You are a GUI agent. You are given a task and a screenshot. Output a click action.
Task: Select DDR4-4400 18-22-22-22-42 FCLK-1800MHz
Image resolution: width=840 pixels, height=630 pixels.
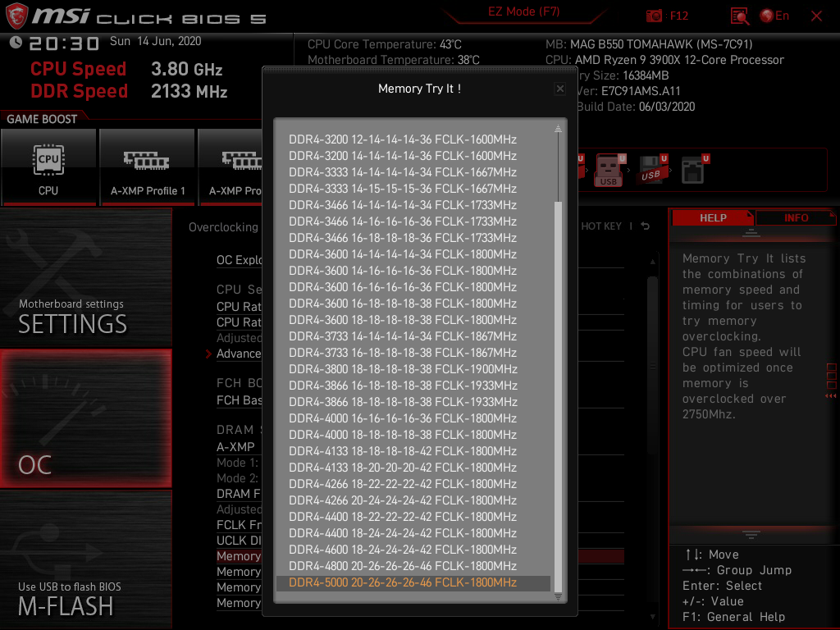[x=413, y=517]
